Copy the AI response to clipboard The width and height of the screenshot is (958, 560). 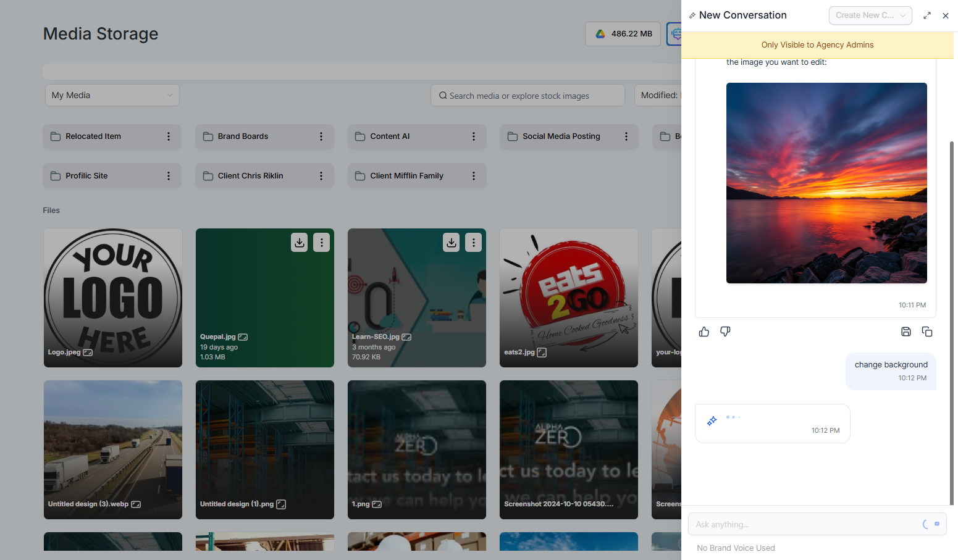(x=927, y=332)
